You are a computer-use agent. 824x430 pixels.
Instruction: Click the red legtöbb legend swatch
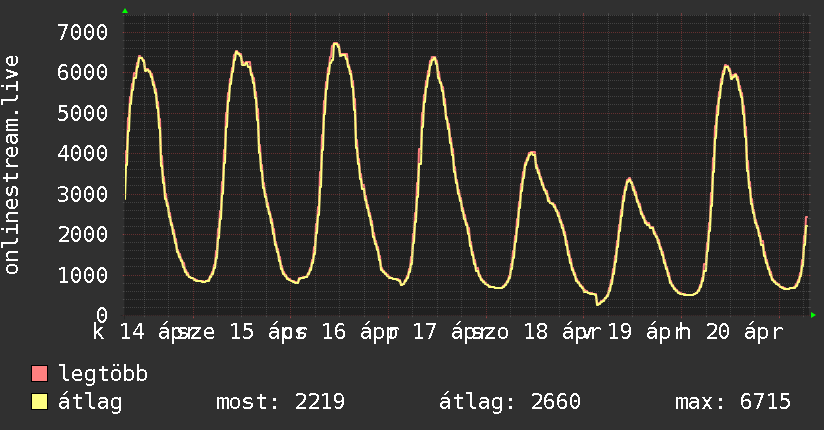(40, 375)
